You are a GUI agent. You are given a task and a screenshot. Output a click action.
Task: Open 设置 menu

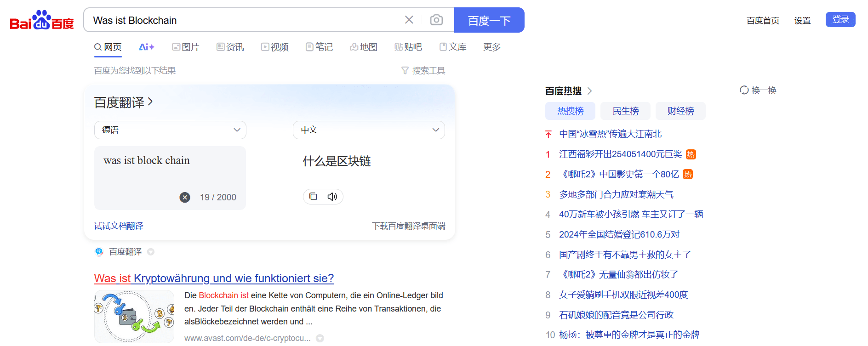[802, 20]
